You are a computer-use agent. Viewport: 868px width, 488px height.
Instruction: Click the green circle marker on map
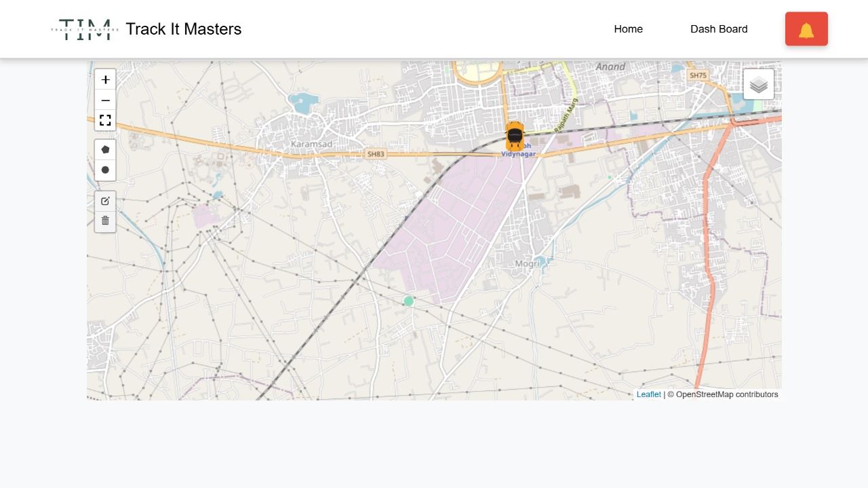click(408, 301)
